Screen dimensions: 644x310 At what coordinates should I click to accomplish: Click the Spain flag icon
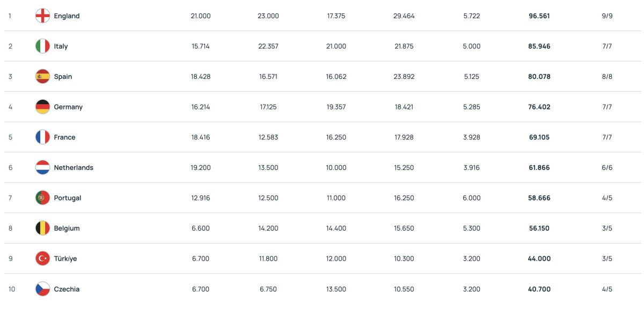coord(42,77)
